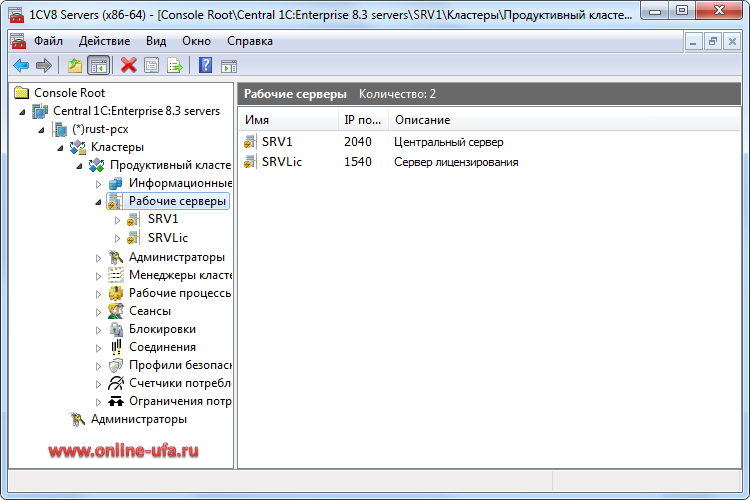The height and width of the screenshot is (500, 750).
Task: Collapse the Рабочие серверы node
Action: 98,202
